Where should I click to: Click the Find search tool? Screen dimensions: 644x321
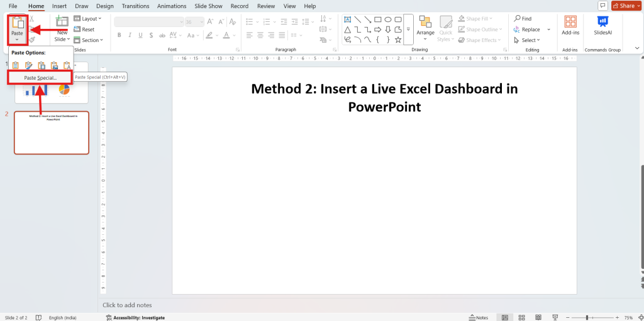click(x=522, y=19)
